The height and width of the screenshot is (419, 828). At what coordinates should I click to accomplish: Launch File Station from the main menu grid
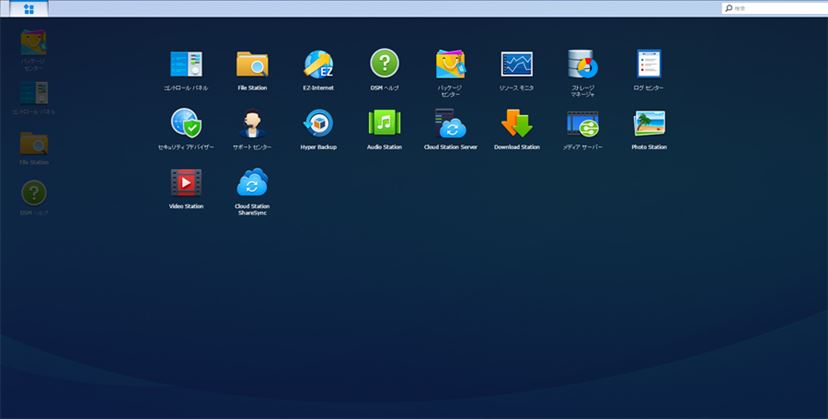(x=252, y=64)
